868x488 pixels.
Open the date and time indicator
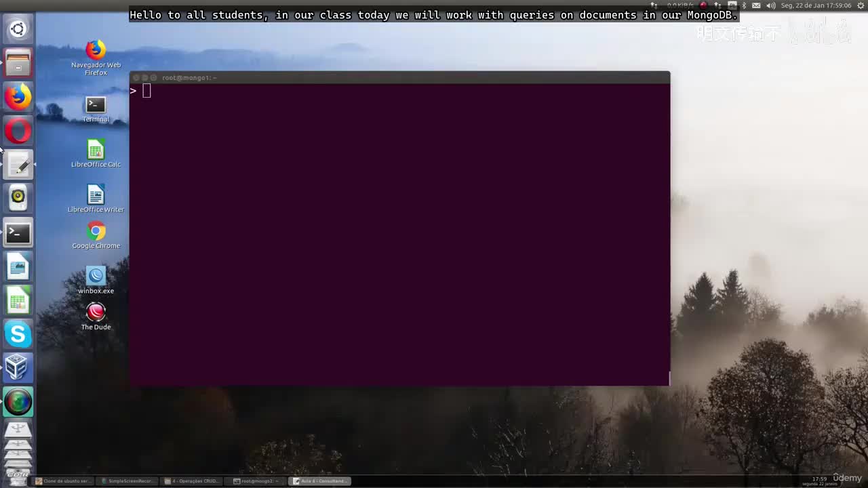click(x=816, y=5)
